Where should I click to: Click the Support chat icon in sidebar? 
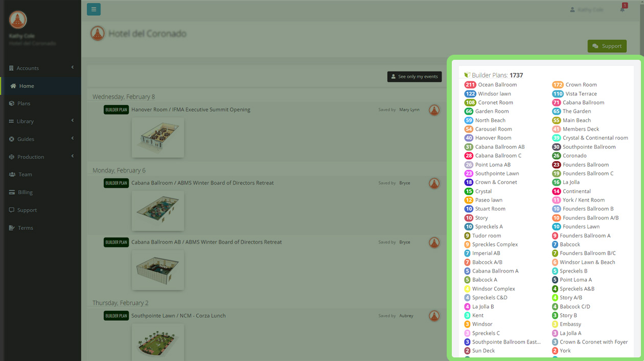pyautogui.click(x=12, y=210)
